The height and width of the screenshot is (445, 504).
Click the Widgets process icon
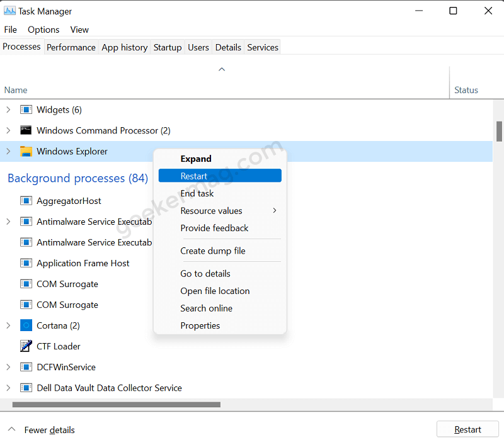(x=26, y=110)
